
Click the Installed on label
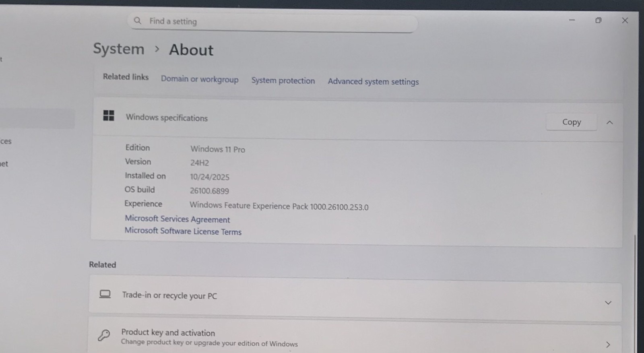point(145,176)
